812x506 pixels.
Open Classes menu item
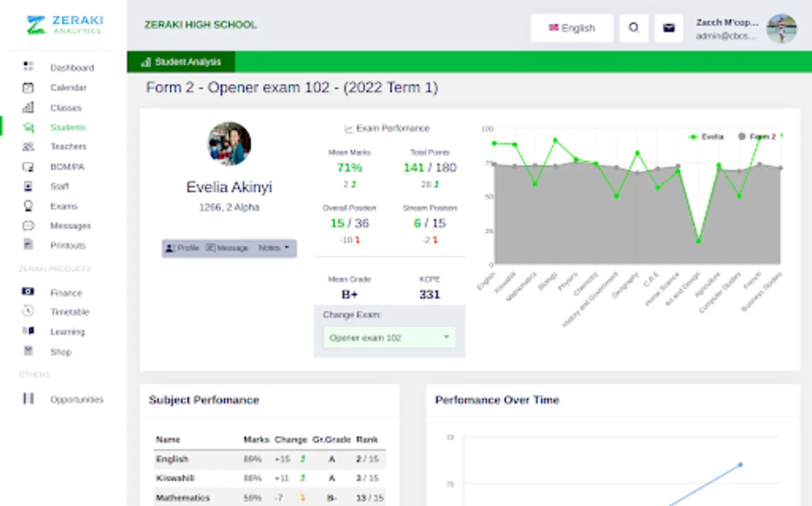(x=66, y=107)
